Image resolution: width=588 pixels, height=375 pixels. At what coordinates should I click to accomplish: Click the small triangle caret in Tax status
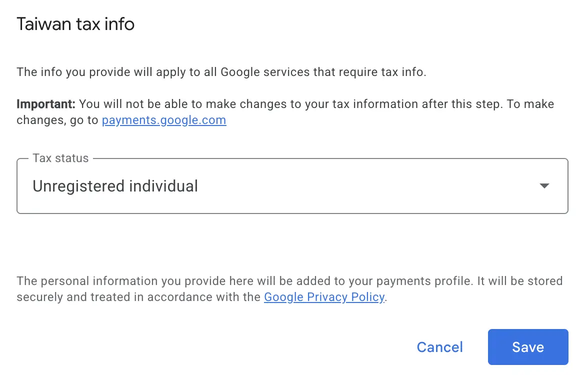(x=544, y=185)
